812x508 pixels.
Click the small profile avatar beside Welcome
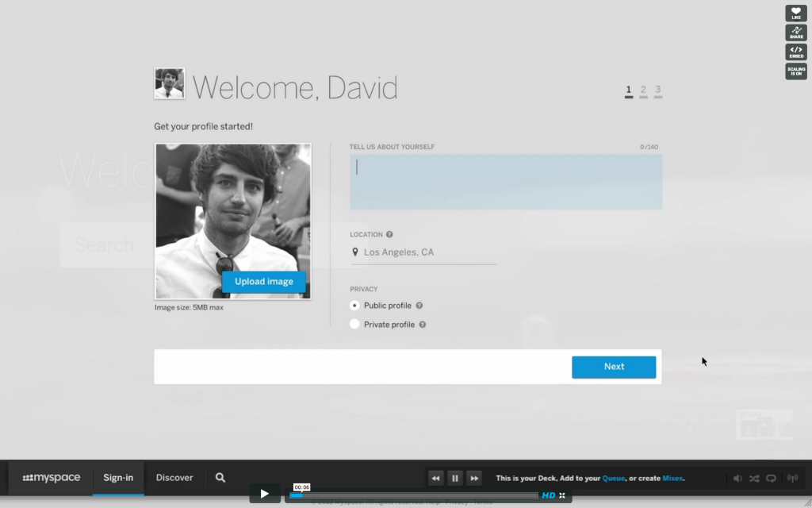(x=170, y=83)
